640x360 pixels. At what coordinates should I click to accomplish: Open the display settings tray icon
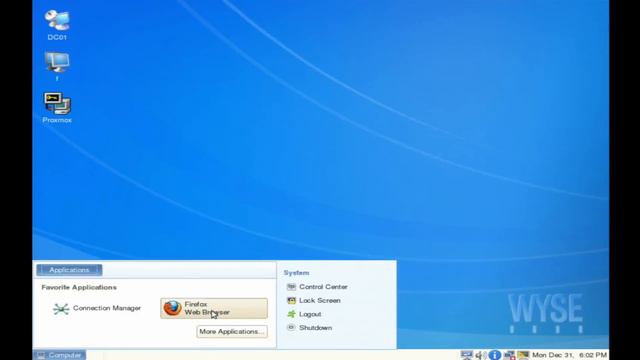point(467,355)
